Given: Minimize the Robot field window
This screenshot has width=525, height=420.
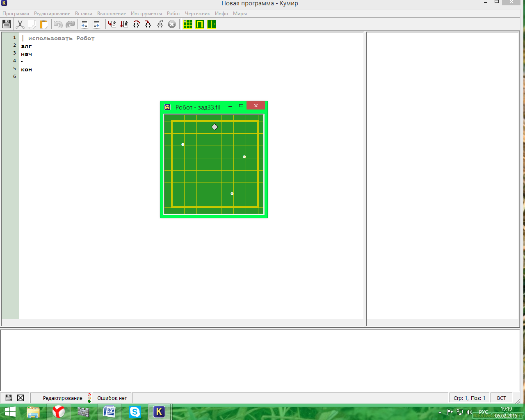Looking at the screenshot, I should tap(230, 106).
